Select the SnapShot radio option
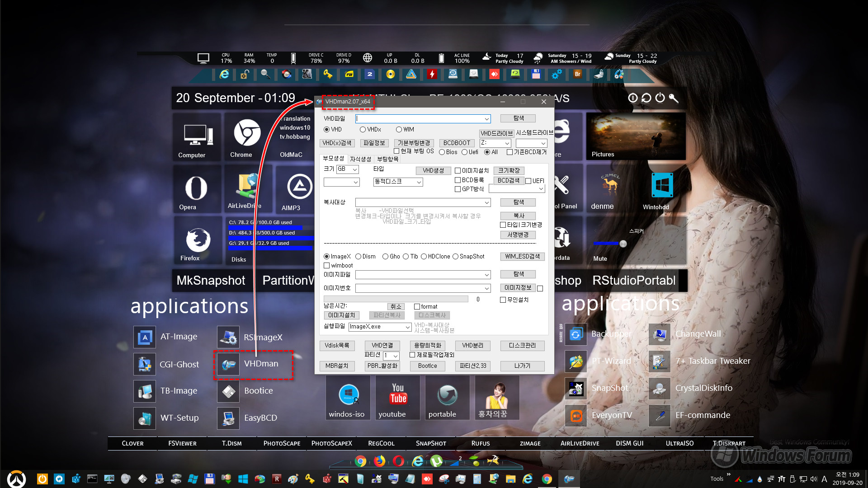 point(468,257)
